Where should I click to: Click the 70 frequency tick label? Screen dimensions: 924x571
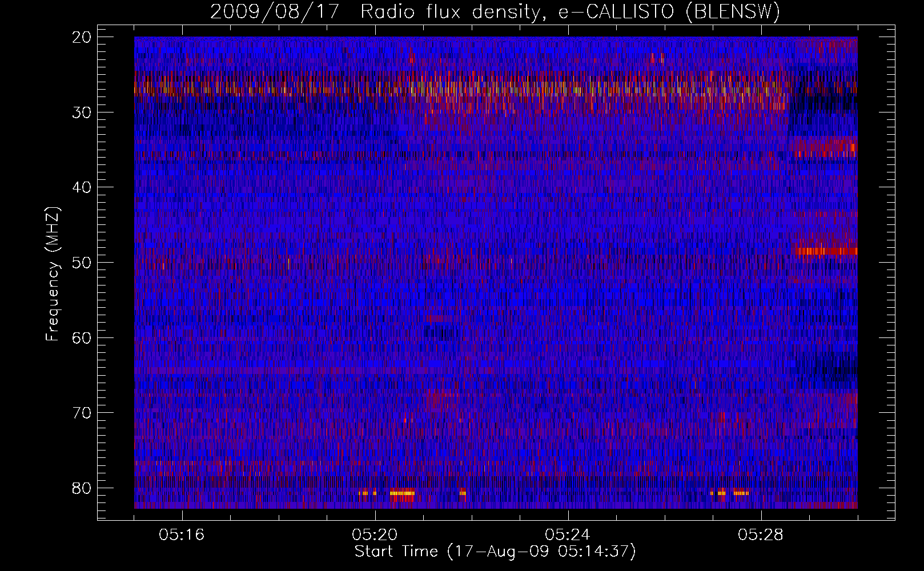82,413
